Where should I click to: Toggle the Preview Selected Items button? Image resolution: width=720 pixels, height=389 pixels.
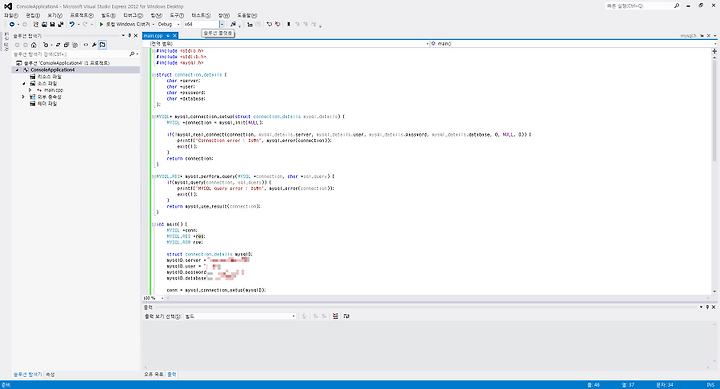[x=102, y=45]
